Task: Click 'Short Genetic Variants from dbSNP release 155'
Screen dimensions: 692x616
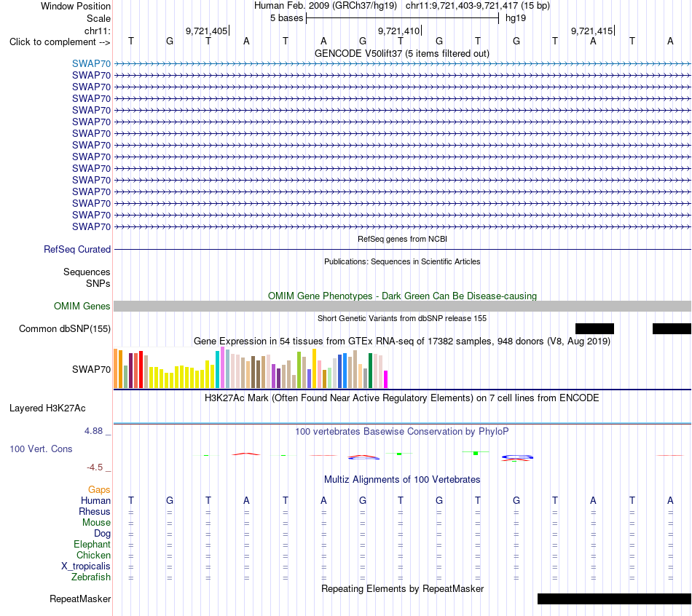Action: 402,318
